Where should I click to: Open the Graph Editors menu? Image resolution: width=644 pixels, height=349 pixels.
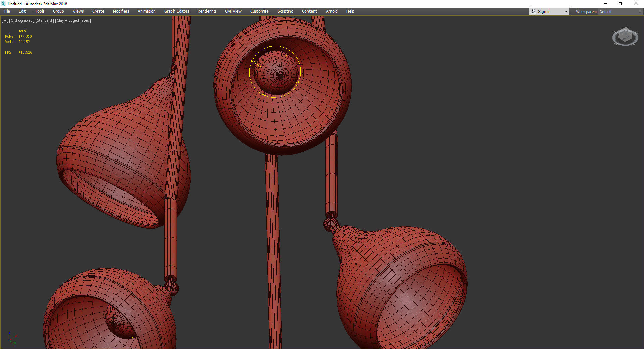coord(177,11)
